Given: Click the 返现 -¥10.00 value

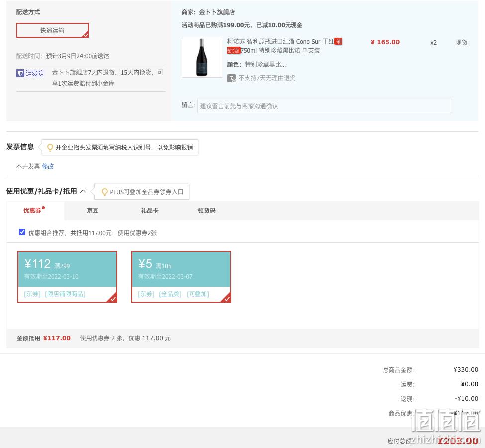Looking at the screenshot, I should 466,398.
